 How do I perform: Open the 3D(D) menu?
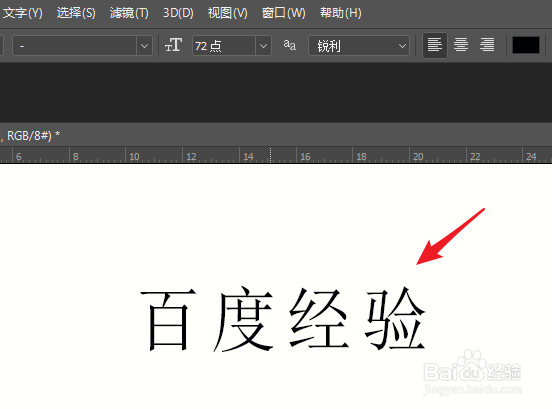tap(178, 13)
